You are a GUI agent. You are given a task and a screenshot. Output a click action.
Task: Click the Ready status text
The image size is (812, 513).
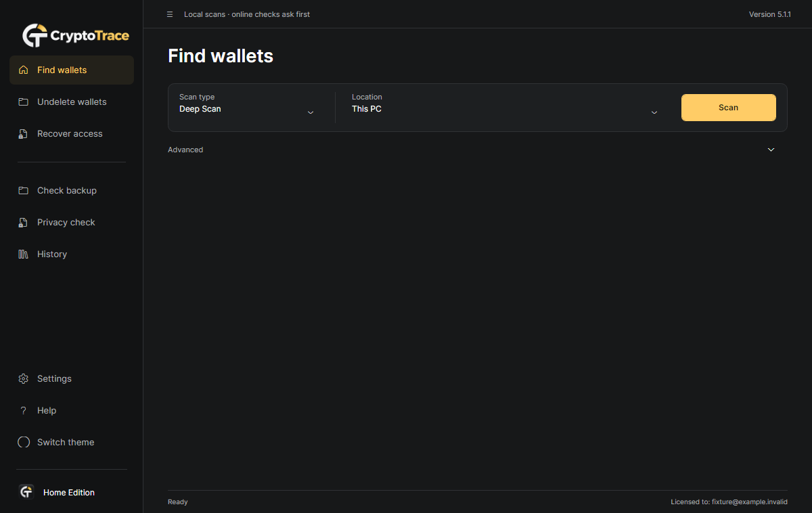[178, 502]
